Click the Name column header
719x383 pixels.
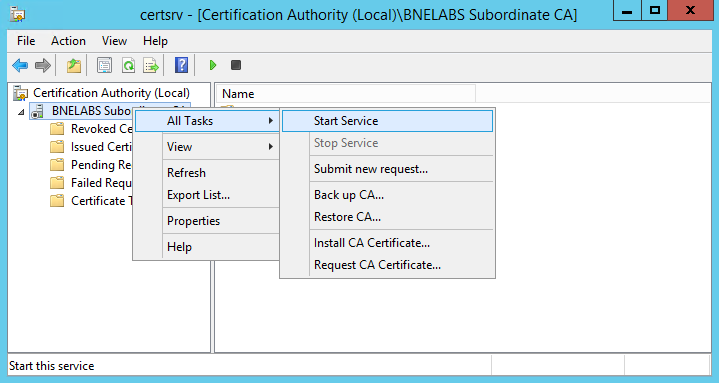pyautogui.click(x=346, y=94)
